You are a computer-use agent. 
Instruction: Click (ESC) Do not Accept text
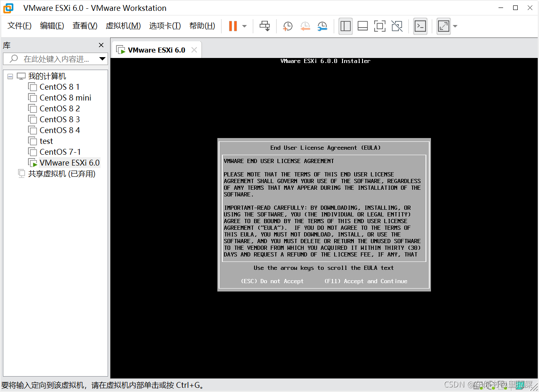[272, 281]
